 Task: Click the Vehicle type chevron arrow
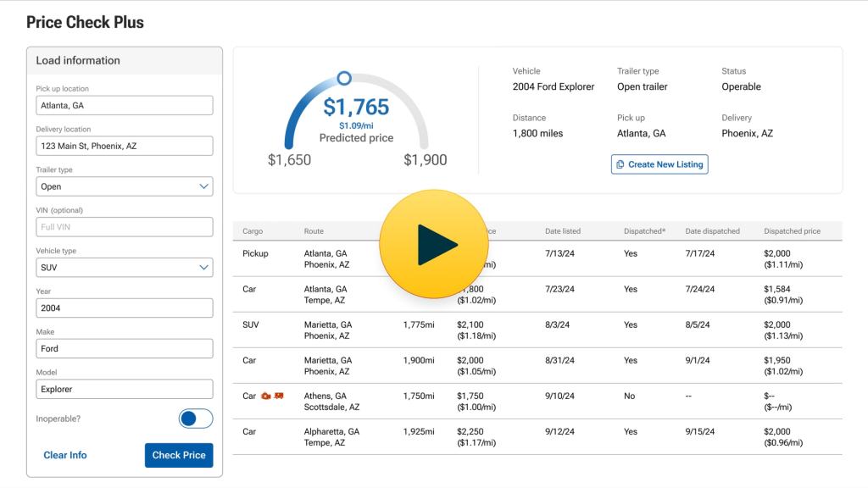(203, 268)
